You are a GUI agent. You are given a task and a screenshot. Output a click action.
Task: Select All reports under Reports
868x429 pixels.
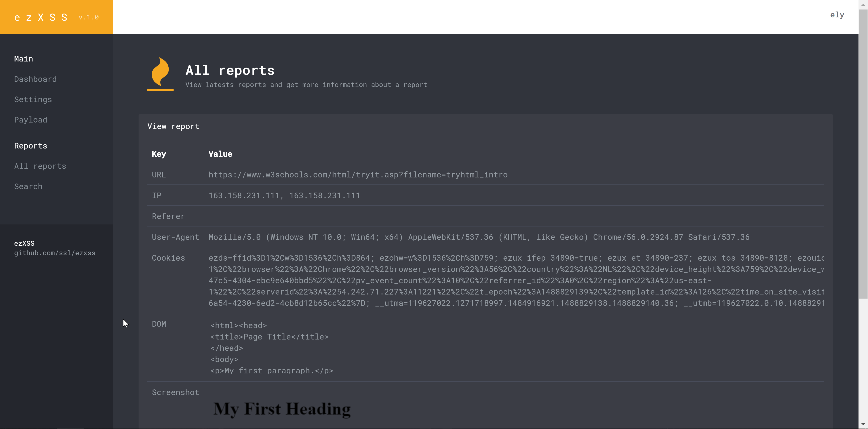tap(40, 165)
